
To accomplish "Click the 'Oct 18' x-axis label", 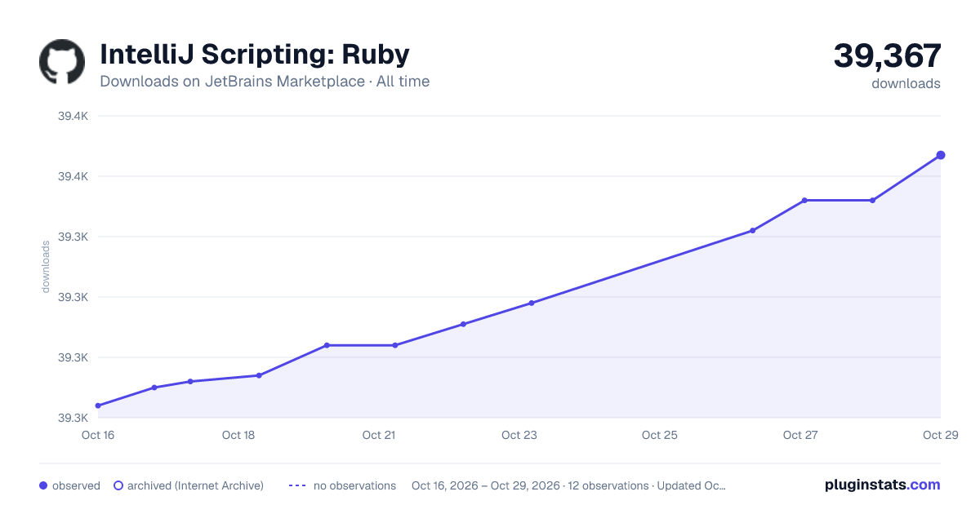I will (x=238, y=435).
